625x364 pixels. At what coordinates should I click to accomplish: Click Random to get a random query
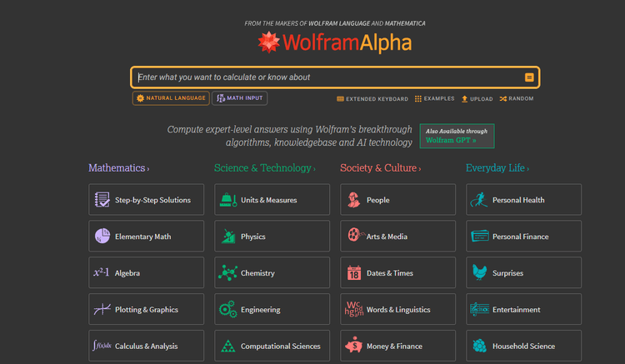517,99
